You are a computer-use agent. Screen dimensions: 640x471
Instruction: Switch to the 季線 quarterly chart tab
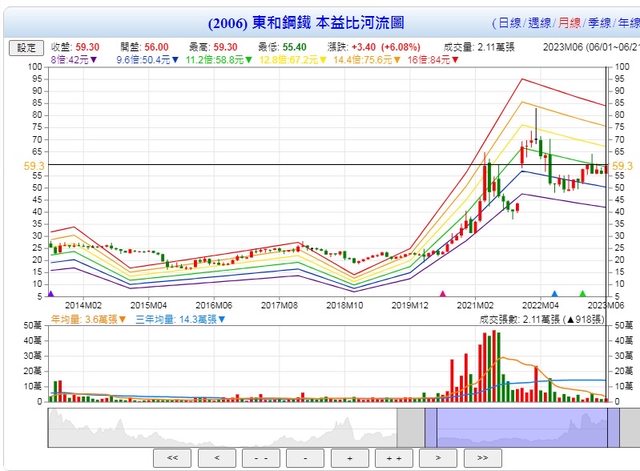click(600, 23)
